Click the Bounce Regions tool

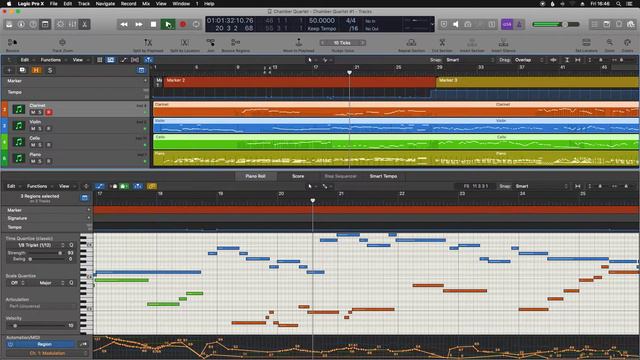(236, 44)
